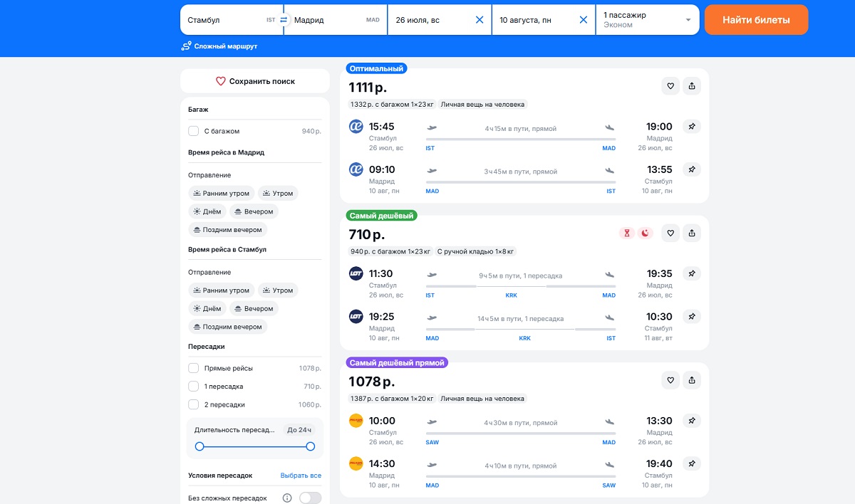Click the Pegasus logo of the 10:00 flight

point(356,421)
